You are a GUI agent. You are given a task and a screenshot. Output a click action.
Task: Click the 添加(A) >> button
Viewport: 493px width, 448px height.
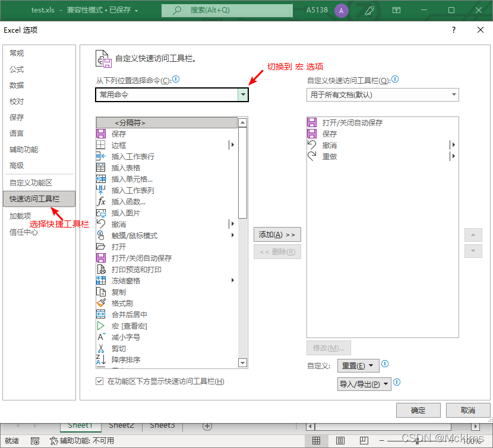pos(277,234)
